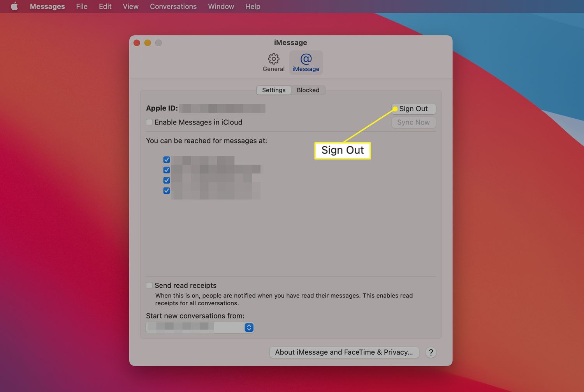Viewport: 584px width, 392px height.
Task: Open the Apple menu logo
Action: pyautogui.click(x=14, y=7)
